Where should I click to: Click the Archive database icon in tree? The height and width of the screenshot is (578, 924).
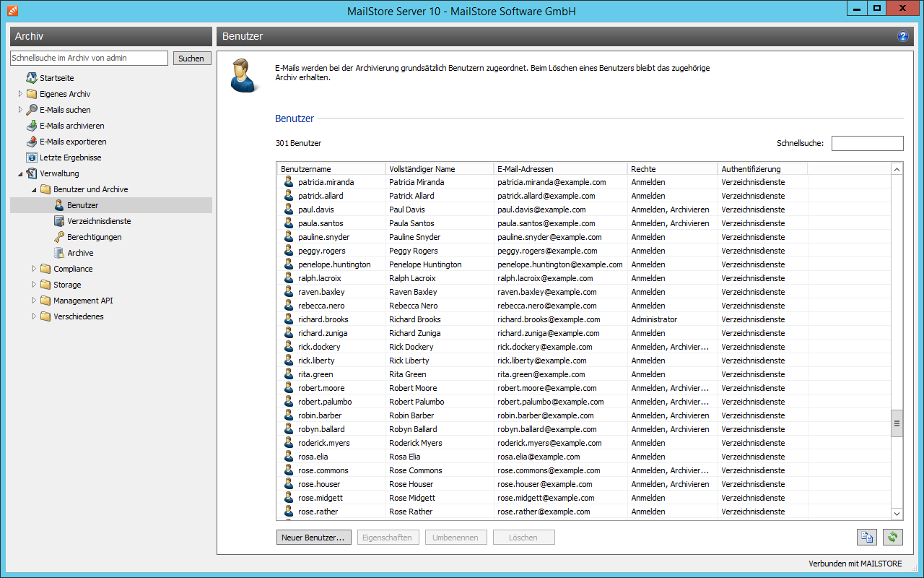[x=58, y=253]
